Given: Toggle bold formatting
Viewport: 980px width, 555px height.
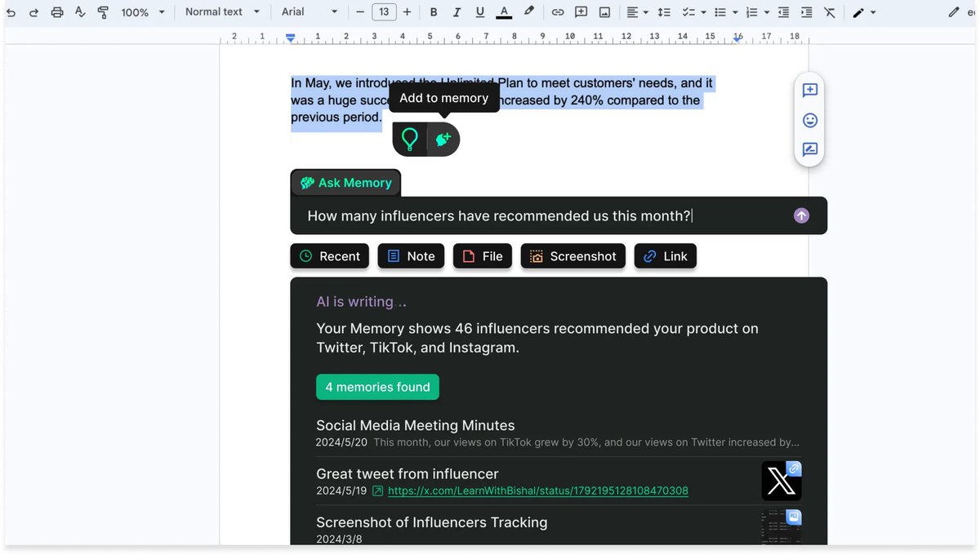Looking at the screenshot, I should click(x=434, y=11).
